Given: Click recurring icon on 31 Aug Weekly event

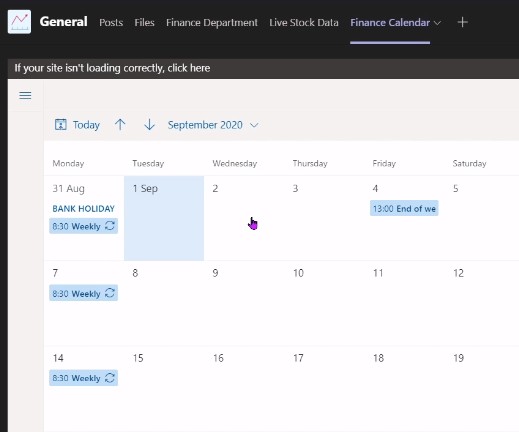Looking at the screenshot, I should click(110, 226).
